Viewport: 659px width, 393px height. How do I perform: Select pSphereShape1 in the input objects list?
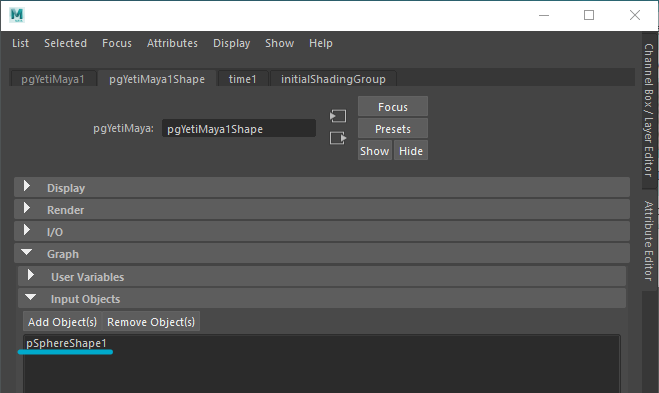(66, 343)
